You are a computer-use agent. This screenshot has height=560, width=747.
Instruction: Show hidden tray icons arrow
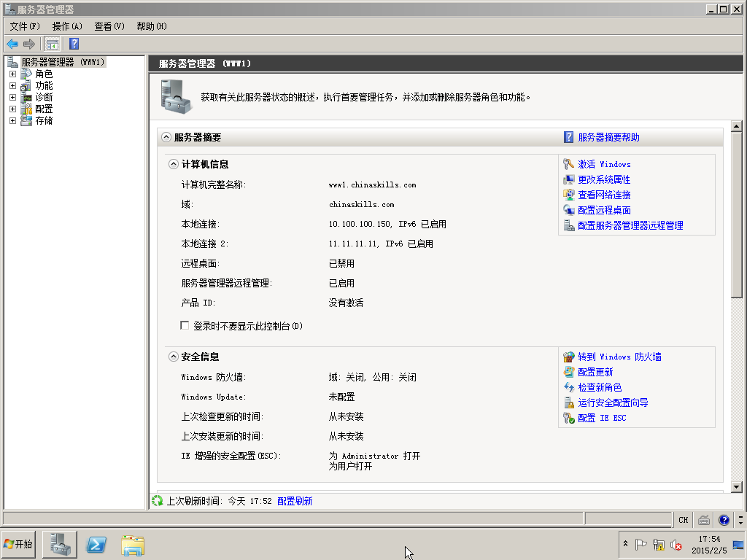tap(625, 544)
